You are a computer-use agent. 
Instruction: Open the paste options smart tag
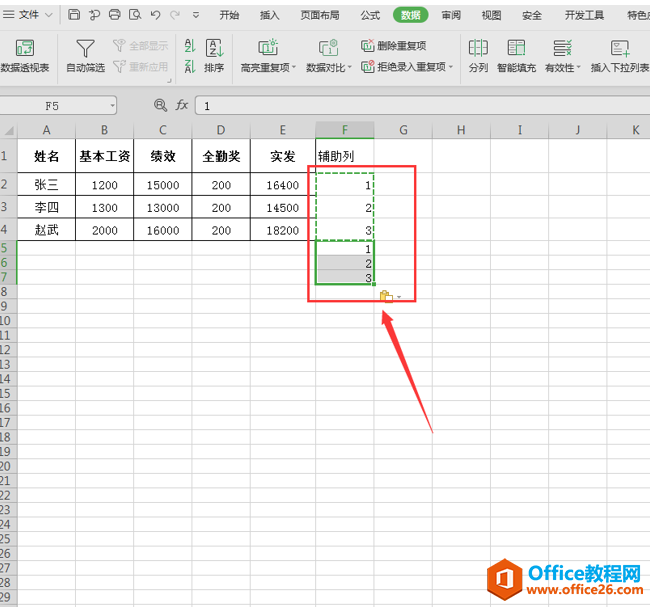tap(387, 296)
